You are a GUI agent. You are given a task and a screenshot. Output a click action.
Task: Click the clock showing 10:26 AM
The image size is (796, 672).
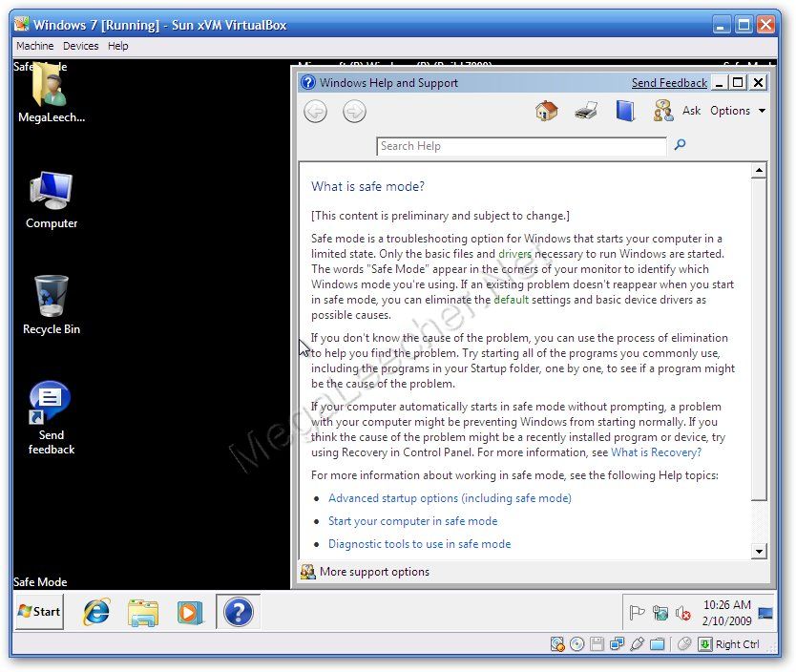coord(726,613)
